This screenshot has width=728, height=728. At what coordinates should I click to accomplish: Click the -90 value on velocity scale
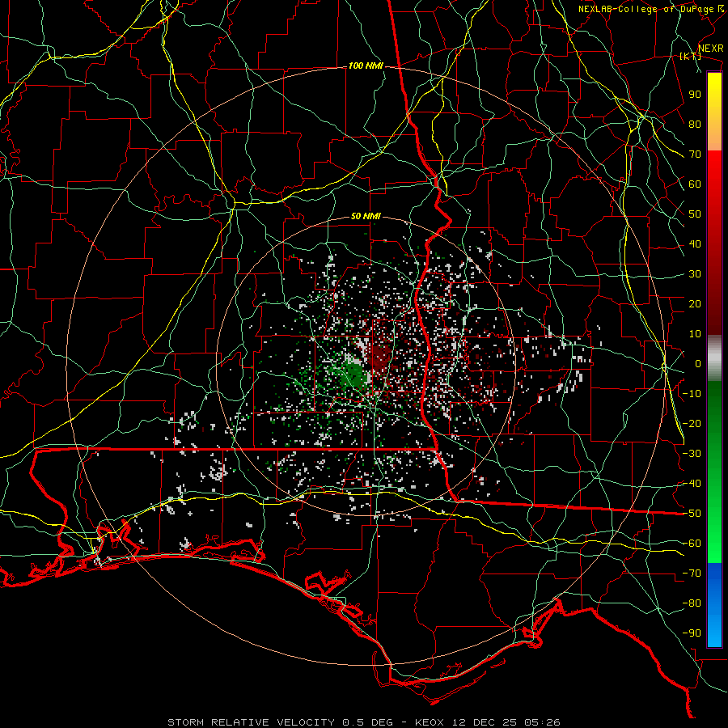(692, 633)
